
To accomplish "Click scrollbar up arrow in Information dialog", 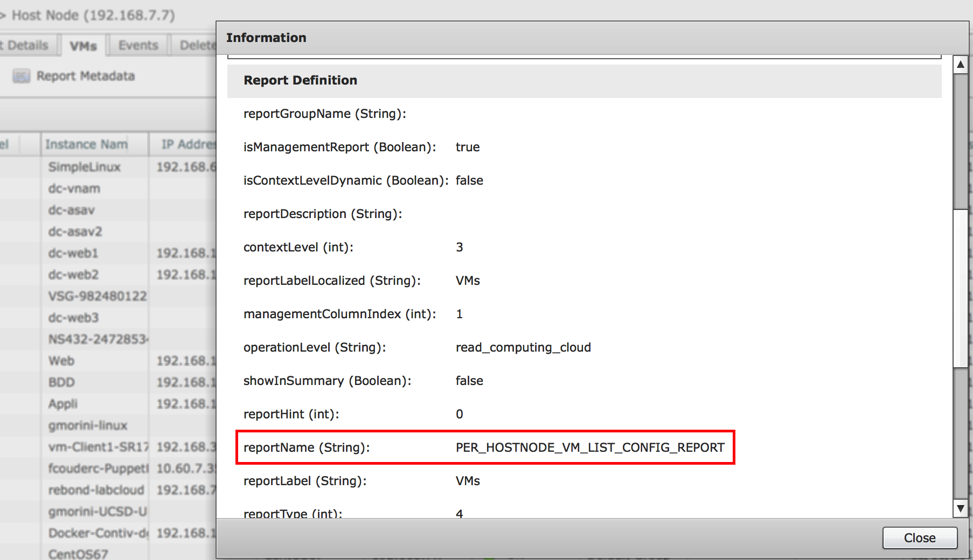I will 960,65.
